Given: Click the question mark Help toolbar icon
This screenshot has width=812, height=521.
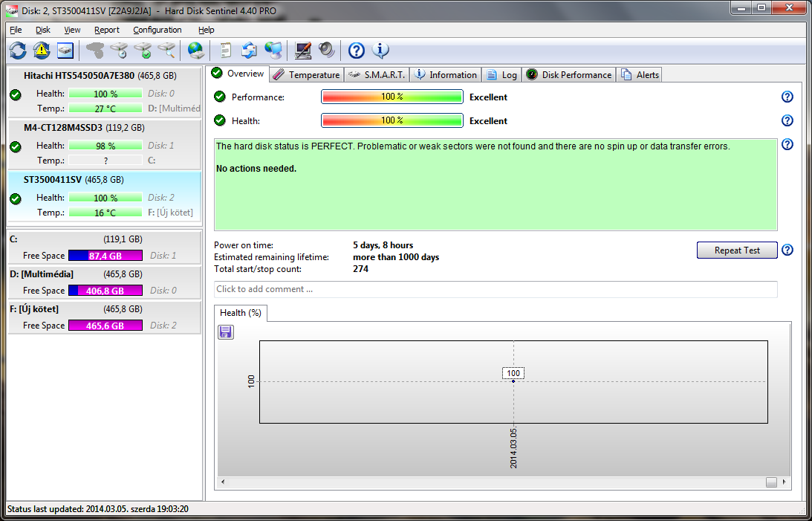Looking at the screenshot, I should (357, 51).
